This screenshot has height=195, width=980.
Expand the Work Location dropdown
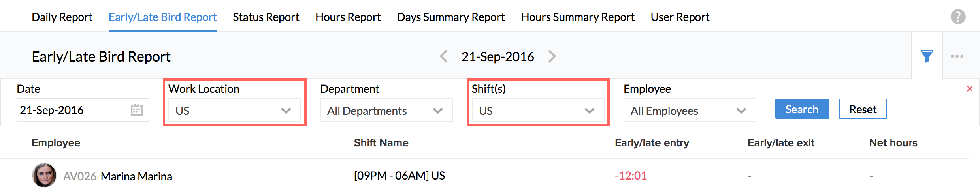pyautogui.click(x=235, y=111)
